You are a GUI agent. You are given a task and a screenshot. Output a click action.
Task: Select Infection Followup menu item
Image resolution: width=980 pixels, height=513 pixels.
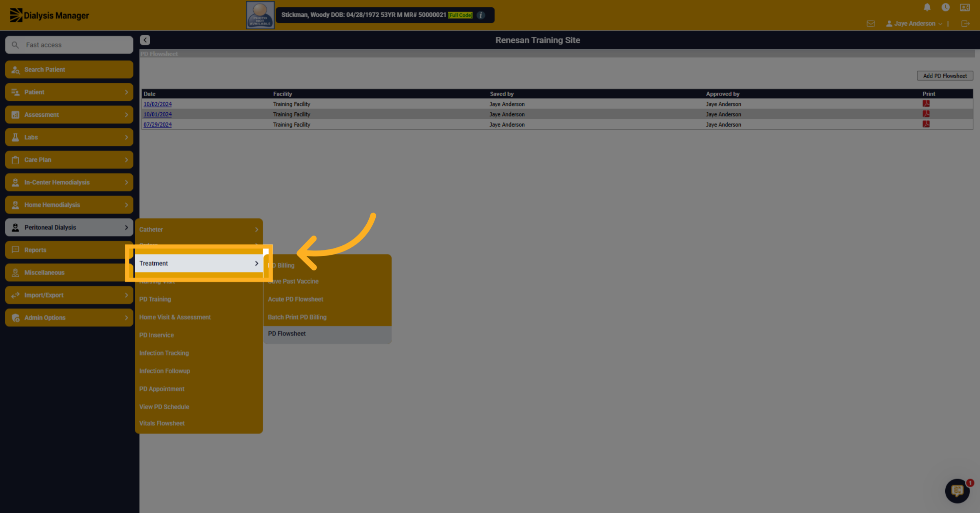coord(198,371)
